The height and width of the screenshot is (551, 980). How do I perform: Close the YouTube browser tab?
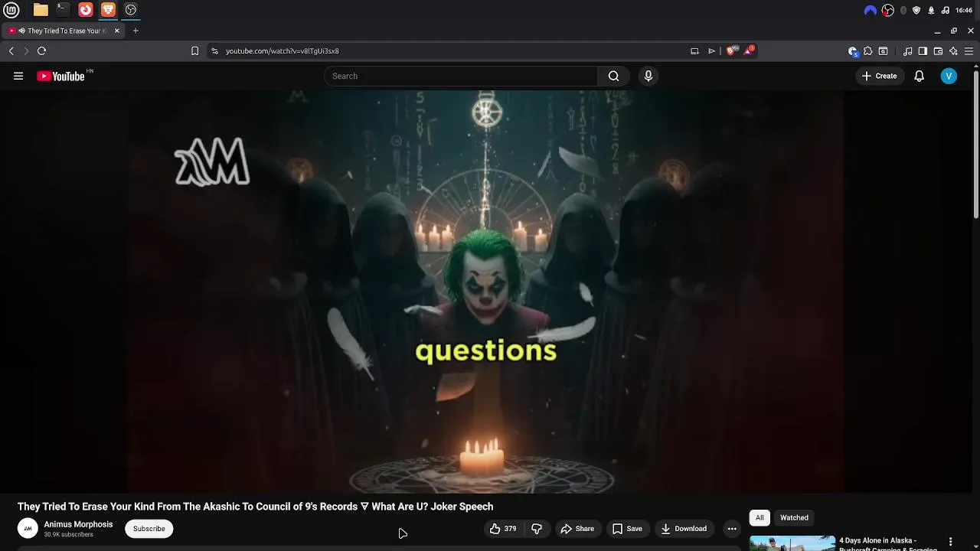point(117,31)
